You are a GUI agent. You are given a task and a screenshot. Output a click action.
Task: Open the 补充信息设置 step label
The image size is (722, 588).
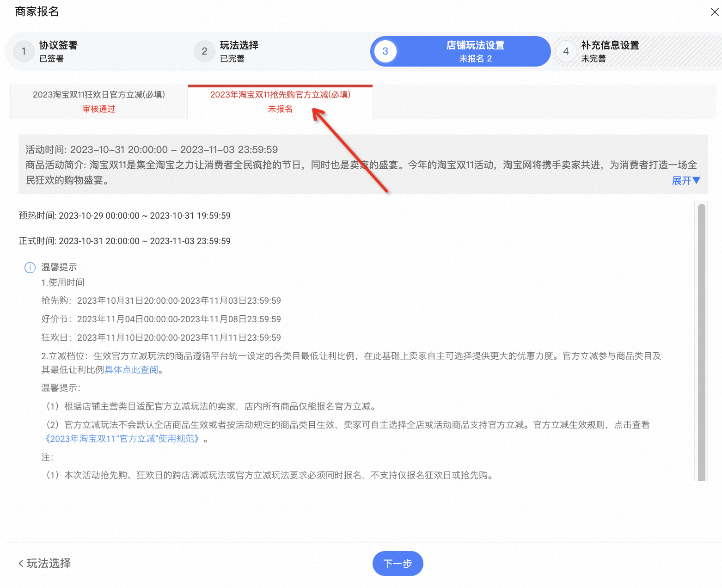610,45
